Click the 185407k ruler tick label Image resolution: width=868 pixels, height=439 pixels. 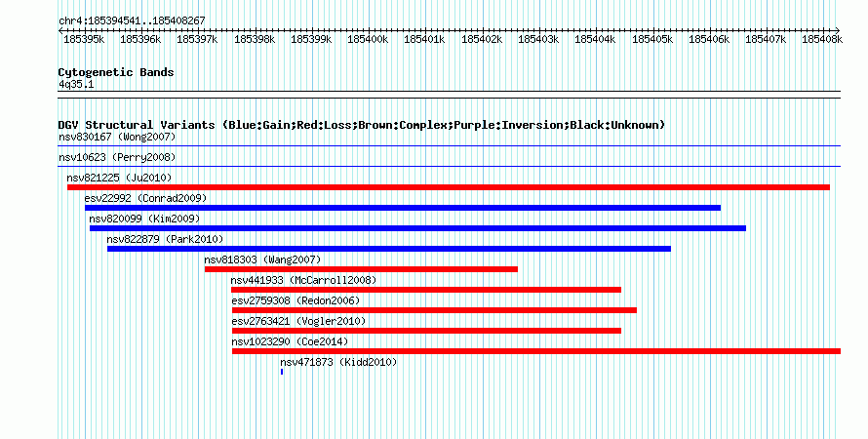(x=766, y=39)
